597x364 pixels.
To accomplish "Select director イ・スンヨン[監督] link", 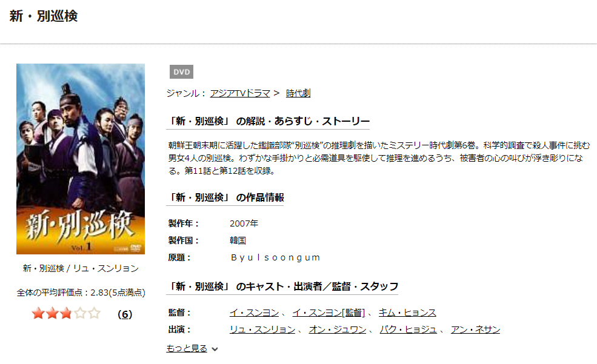I will (329, 313).
